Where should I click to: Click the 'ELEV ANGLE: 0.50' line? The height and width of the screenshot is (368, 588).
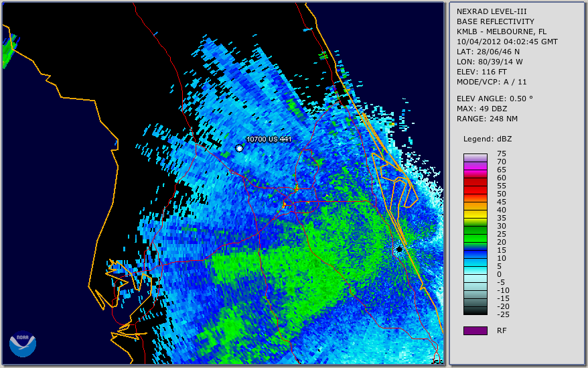pyautogui.click(x=494, y=99)
